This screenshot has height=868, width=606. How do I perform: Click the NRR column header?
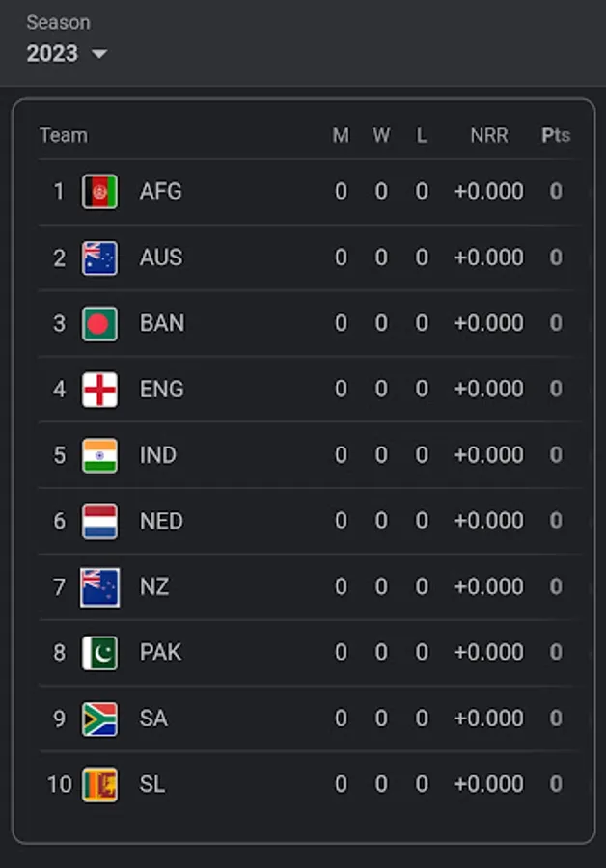pyautogui.click(x=488, y=135)
